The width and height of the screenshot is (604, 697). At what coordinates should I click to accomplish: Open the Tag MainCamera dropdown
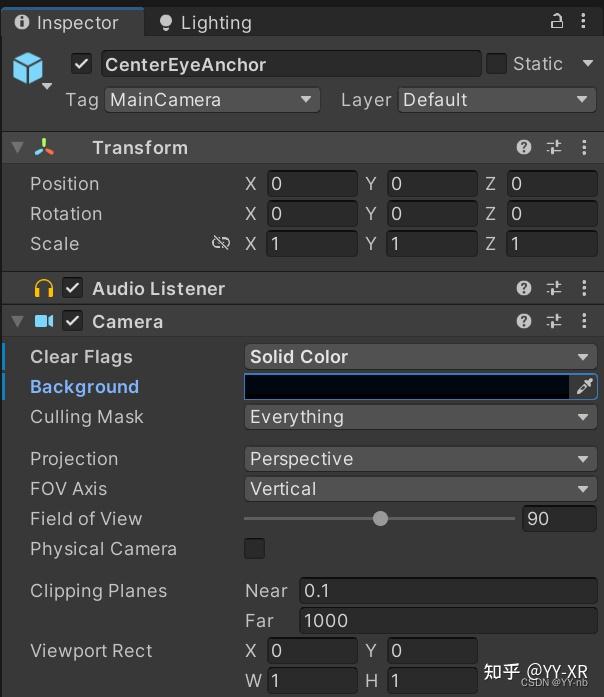pyautogui.click(x=212, y=100)
